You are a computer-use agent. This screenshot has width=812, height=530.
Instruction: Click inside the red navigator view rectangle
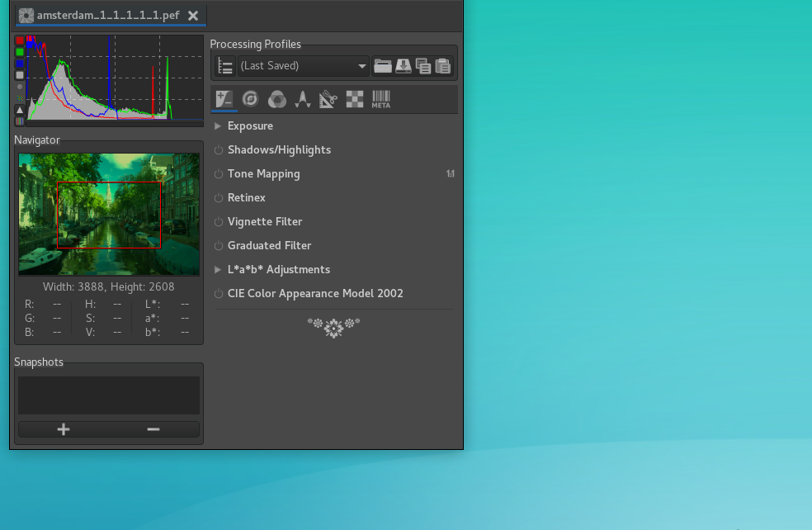point(109,215)
